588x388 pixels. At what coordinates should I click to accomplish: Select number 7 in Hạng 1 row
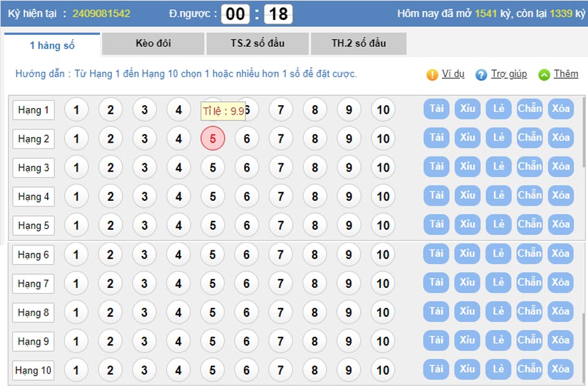(x=280, y=110)
